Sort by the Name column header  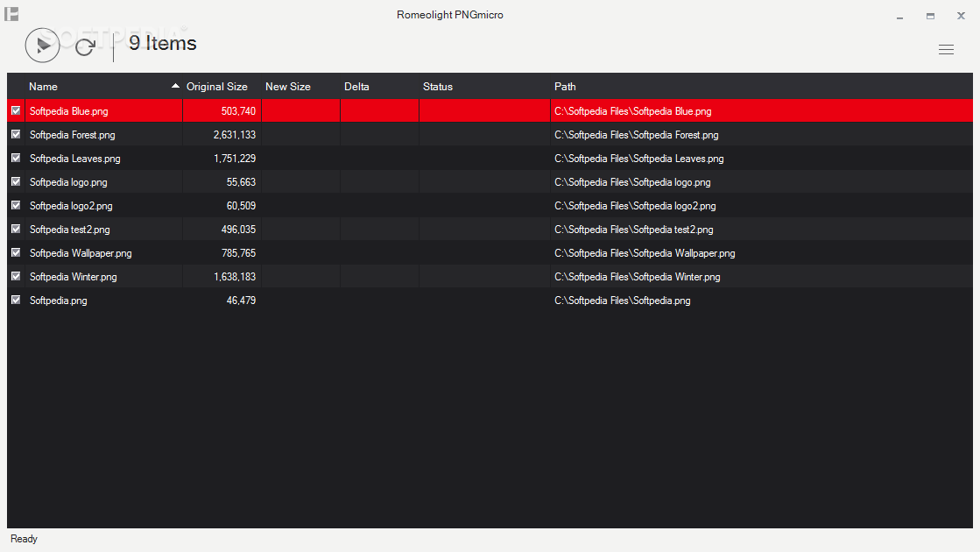43,86
